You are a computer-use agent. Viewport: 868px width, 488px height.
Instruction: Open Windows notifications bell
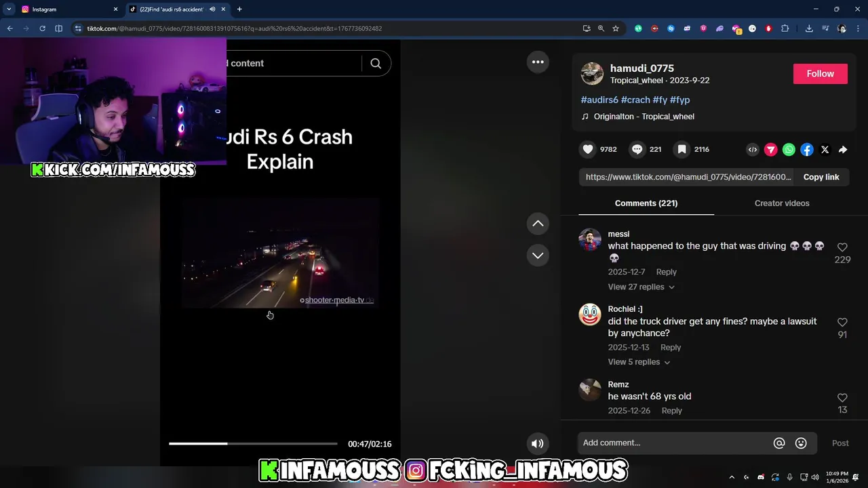[x=856, y=477]
